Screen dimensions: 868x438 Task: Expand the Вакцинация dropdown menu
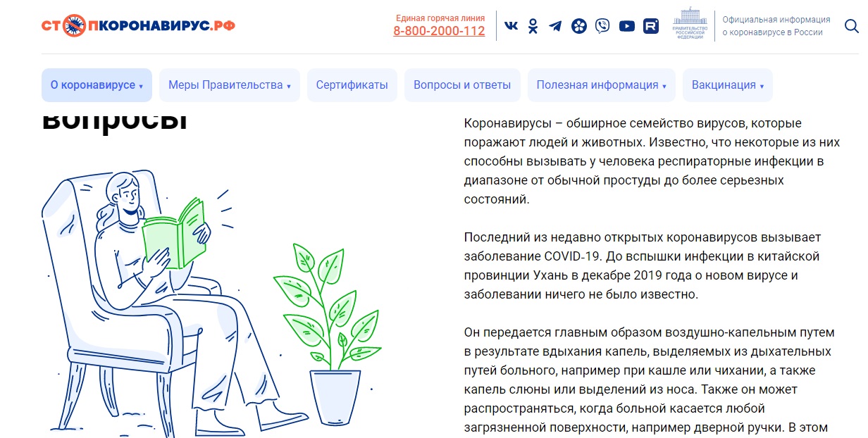click(x=728, y=85)
